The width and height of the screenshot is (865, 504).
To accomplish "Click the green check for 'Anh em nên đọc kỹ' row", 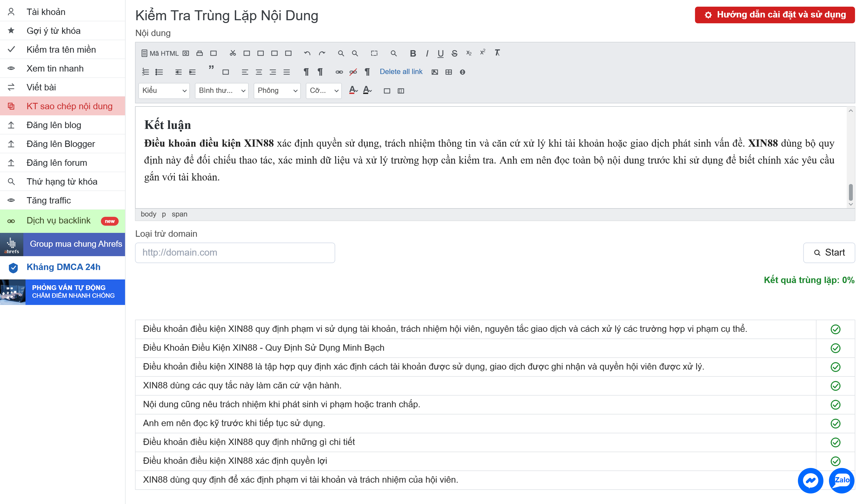I will coord(836,424).
